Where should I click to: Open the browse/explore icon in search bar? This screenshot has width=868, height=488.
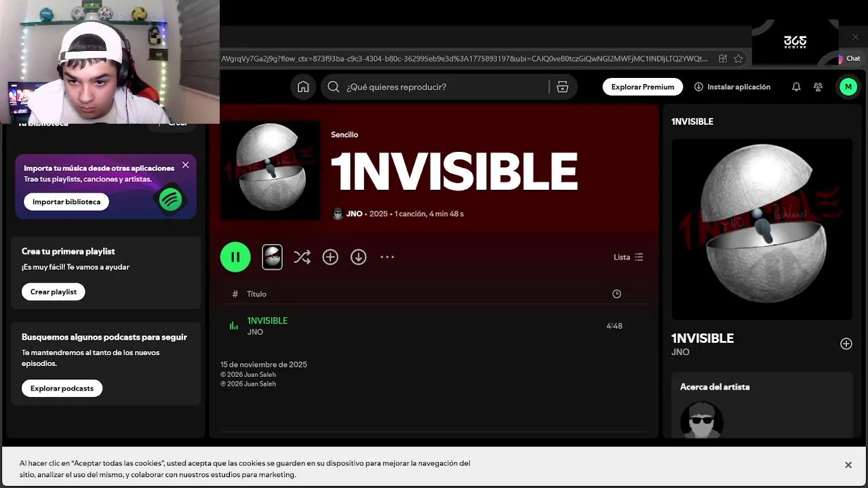coord(562,87)
